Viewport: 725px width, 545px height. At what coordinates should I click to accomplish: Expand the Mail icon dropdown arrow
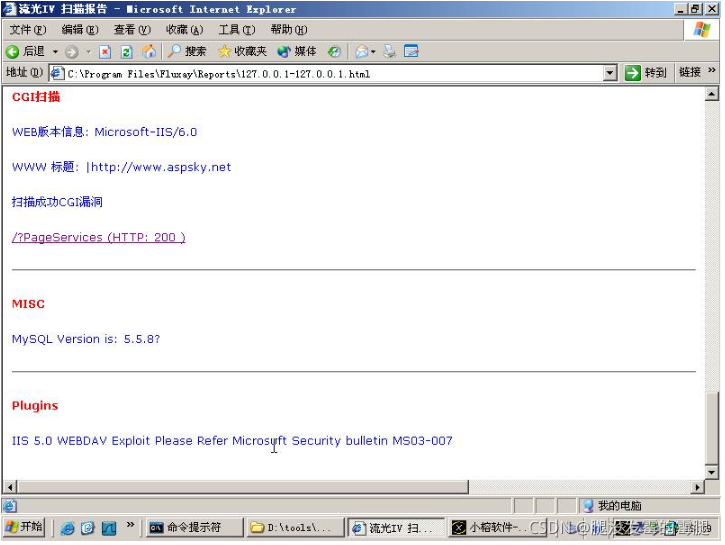tap(373, 52)
